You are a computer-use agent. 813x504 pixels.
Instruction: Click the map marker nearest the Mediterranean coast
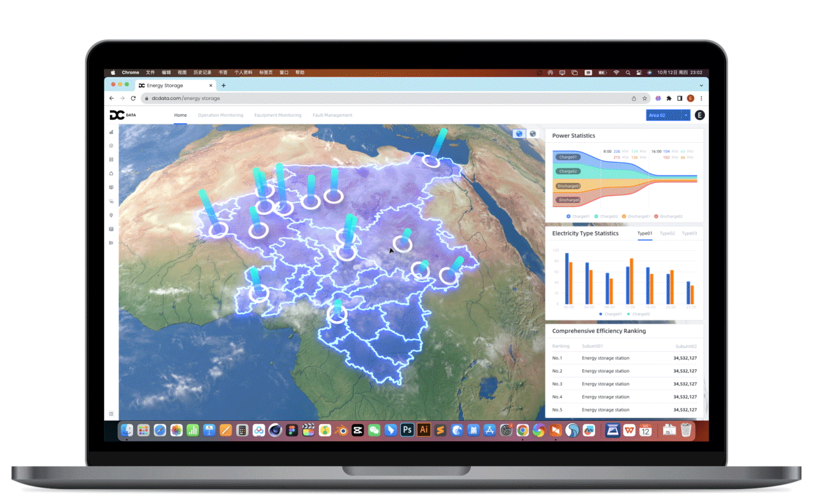pyautogui.click(x=431, y=161)
